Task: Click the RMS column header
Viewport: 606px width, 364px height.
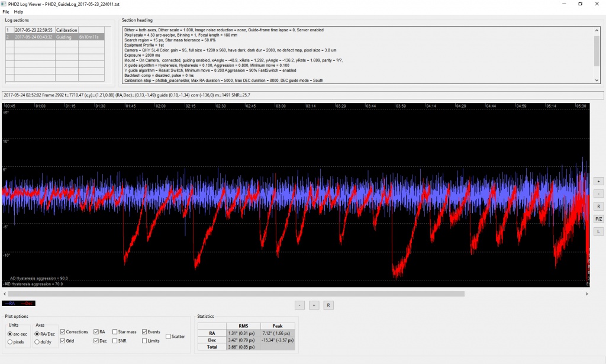Action: (243, 326)
